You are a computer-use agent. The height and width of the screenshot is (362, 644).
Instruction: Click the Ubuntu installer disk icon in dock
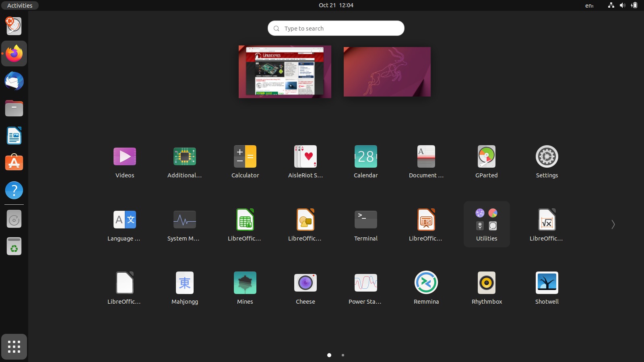(x=14, y=26)
